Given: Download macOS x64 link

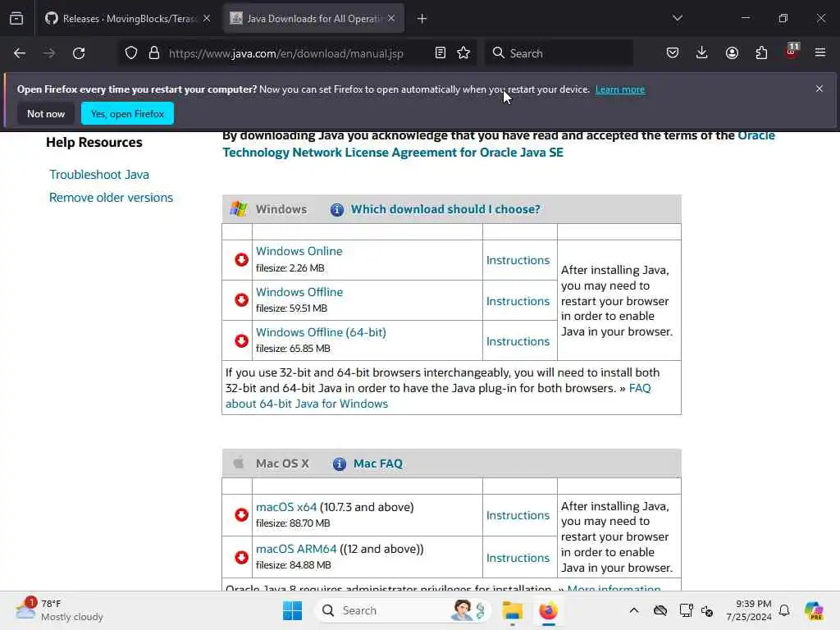Looking at the screenshot, I should (x=286, y=507).
